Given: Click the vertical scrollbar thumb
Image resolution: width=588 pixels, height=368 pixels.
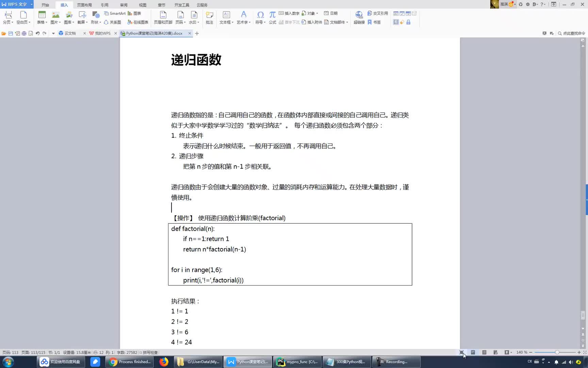Looking at the screenshot, I should click(x=583, y=316).
